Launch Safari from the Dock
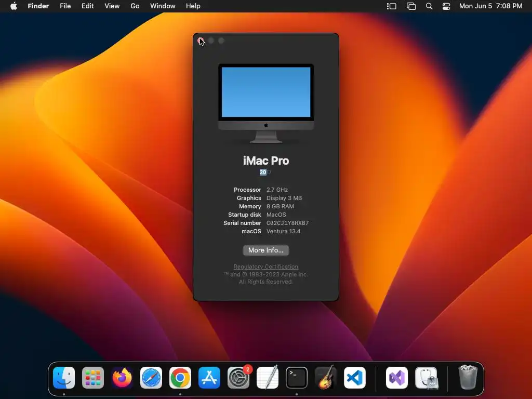The image size is (532, 399). pos(151,378)
